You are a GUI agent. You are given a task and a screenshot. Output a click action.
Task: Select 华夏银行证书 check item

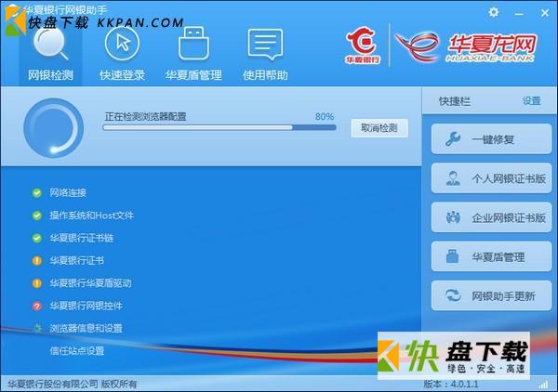point(77,260)
